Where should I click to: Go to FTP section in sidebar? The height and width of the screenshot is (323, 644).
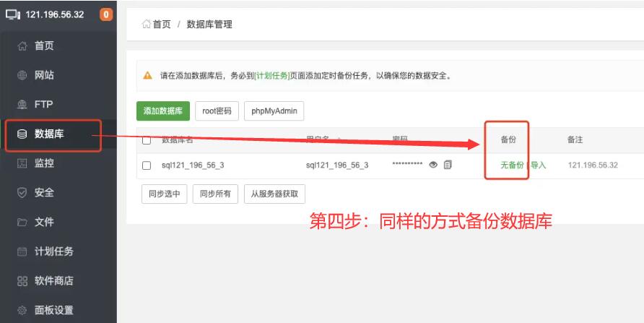click(43, 104)
